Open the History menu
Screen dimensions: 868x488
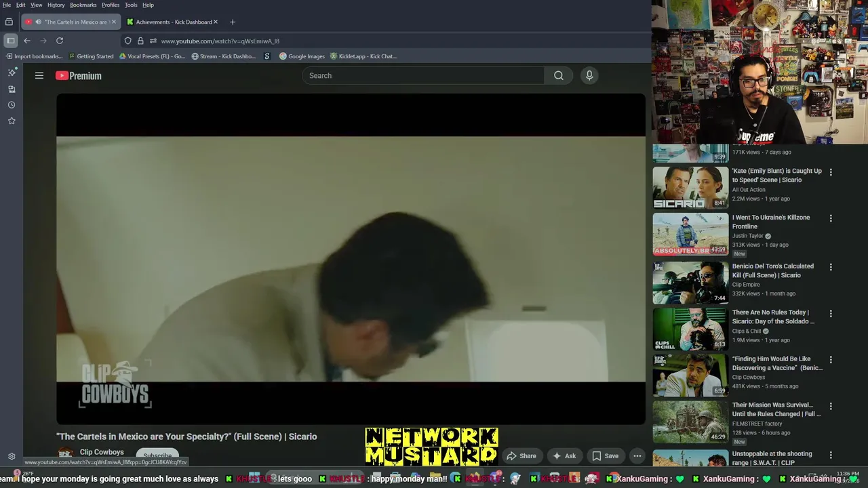[56, 5]
